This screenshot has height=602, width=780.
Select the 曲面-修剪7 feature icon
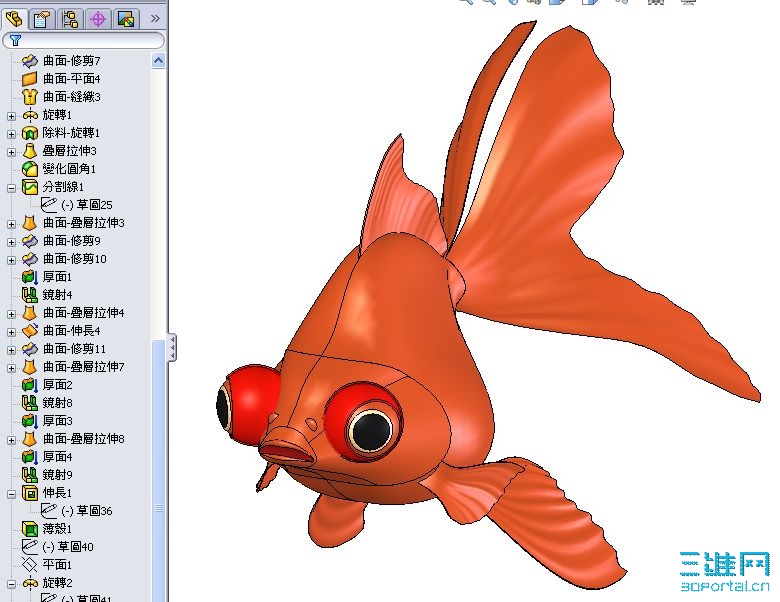[30, 61]
